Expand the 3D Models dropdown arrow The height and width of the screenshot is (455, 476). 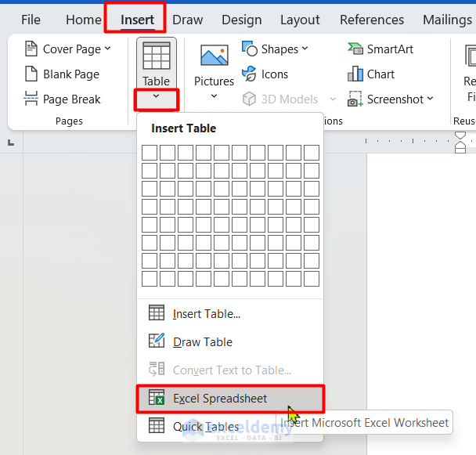click(333, 99)
